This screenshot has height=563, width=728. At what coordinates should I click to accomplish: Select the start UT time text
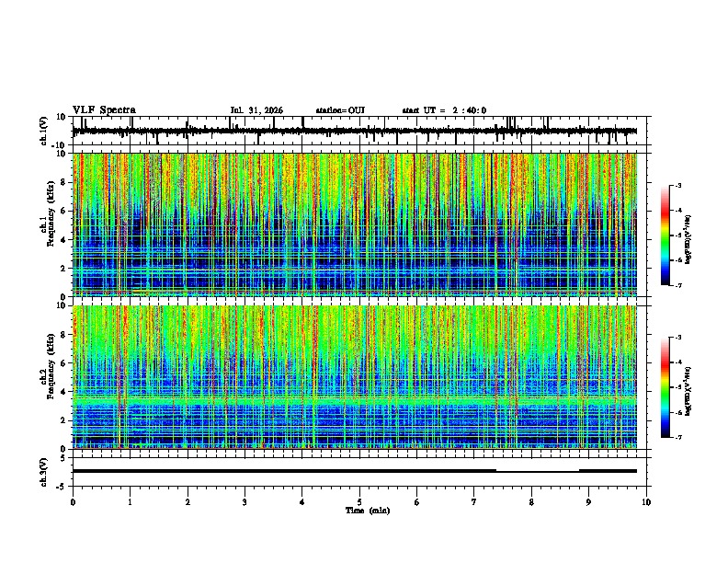tap(444, 110)
